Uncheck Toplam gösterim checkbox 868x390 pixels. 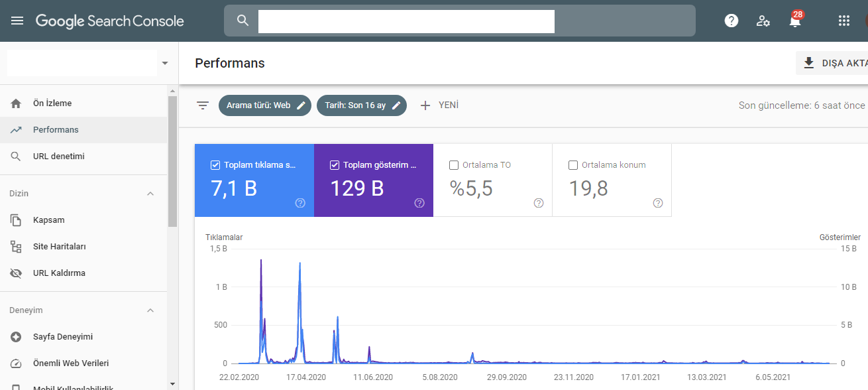click(334, 165)
